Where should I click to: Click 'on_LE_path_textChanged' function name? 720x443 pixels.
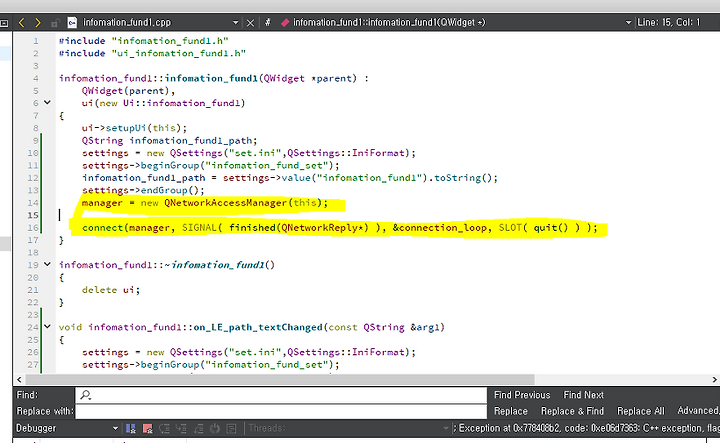[x=258, y=327]
